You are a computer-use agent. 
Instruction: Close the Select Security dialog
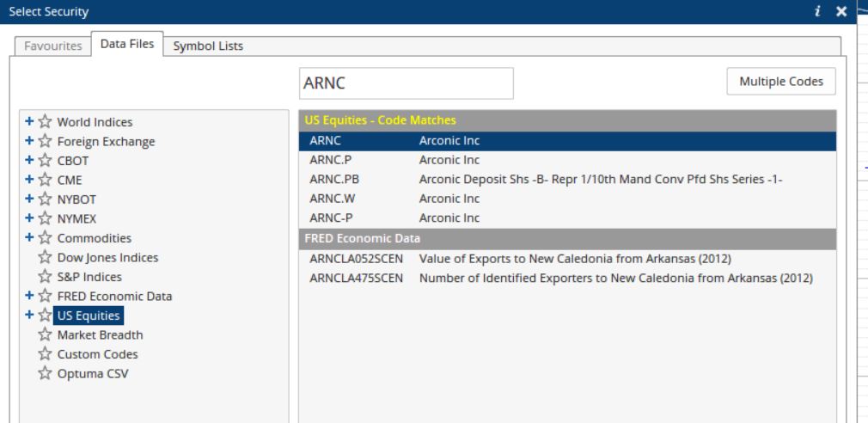[x=841, y=11]
